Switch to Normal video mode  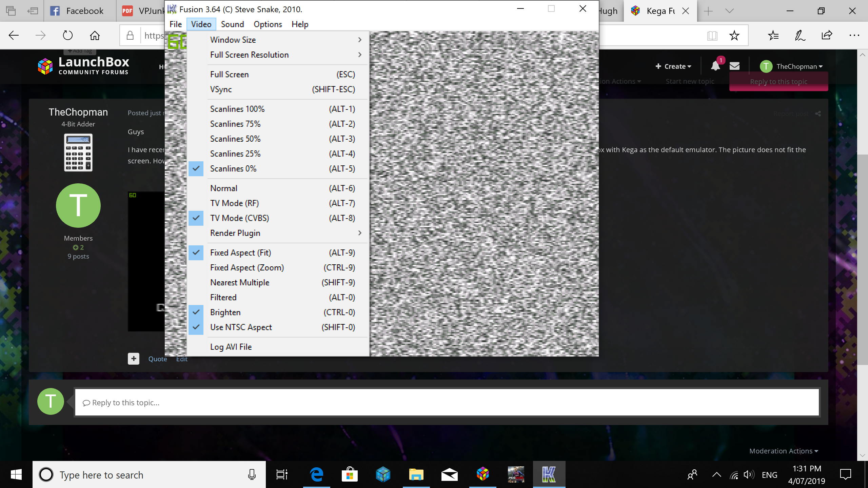click(278, 188)
